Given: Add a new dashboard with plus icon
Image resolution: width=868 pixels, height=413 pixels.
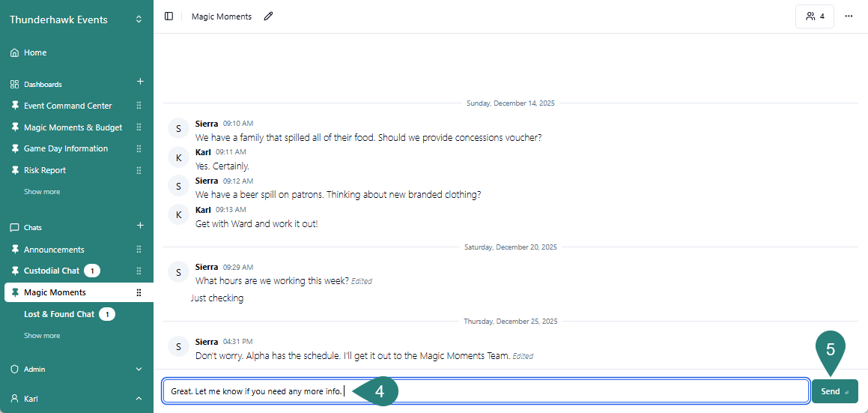Looking at the screenshot, I should (140, 82).
